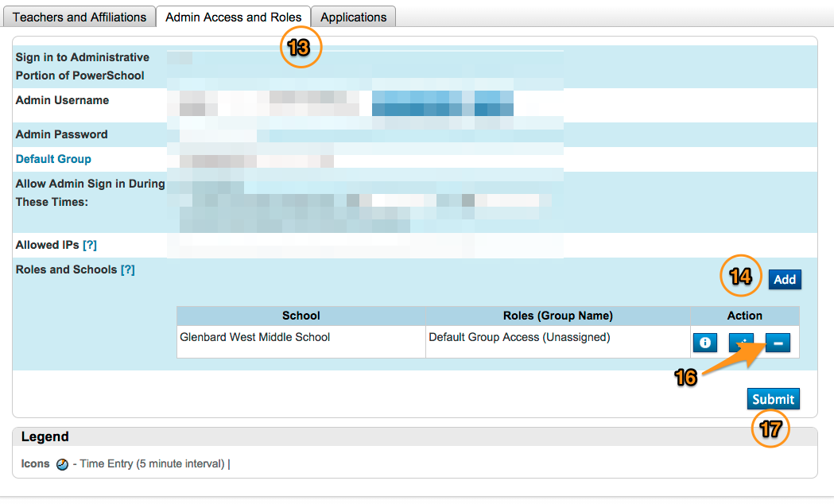Screen dimensions: 834x504
Task: Select the Admin Access and Roles tab
Action: pos(233,17)
